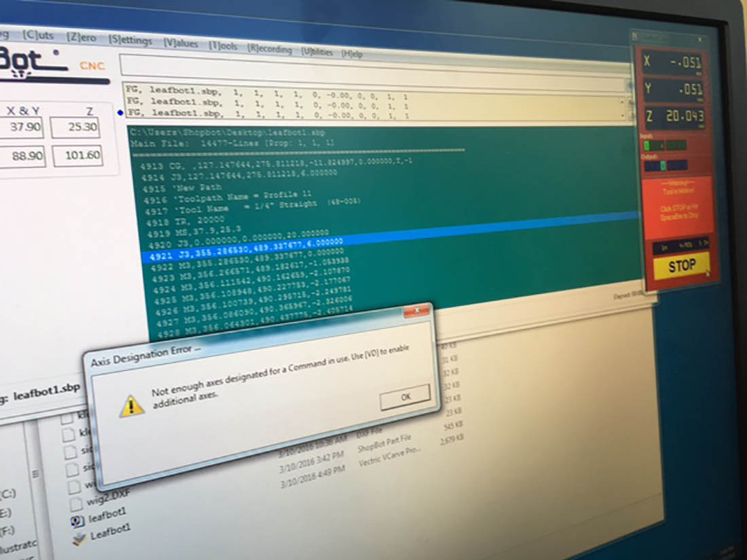
Task: Open the [V]alues menu
Action: 181,43
